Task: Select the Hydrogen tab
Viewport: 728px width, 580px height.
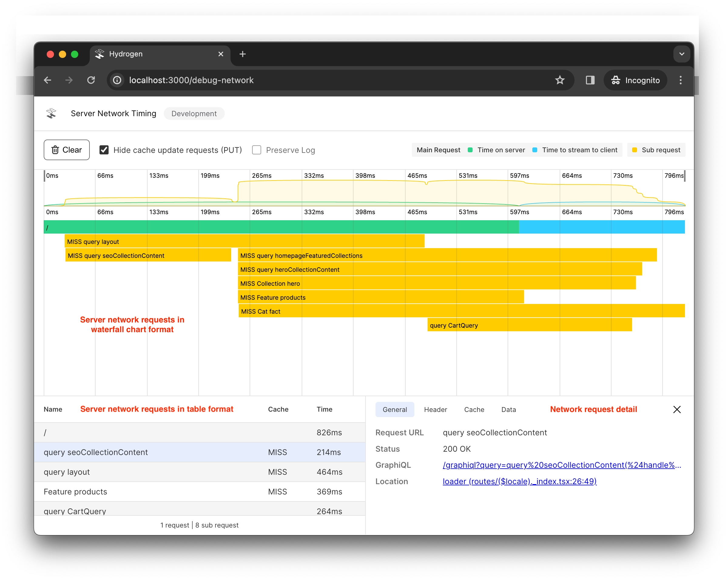Action: coord(160,54)
